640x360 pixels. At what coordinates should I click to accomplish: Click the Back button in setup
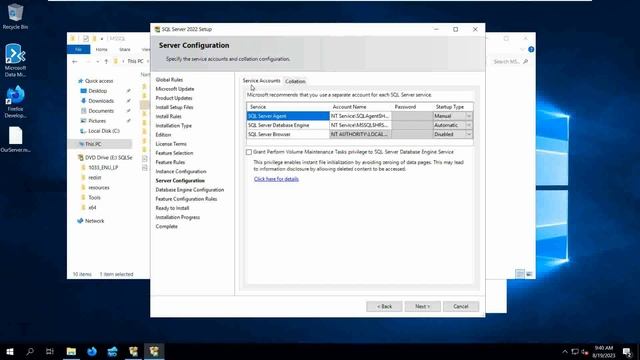[x=384, y=306]
